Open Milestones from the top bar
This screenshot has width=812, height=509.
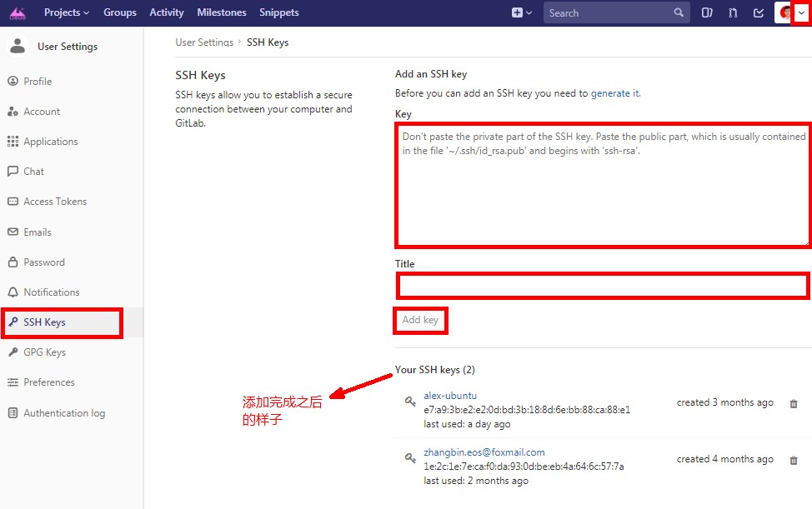[222, 12]
